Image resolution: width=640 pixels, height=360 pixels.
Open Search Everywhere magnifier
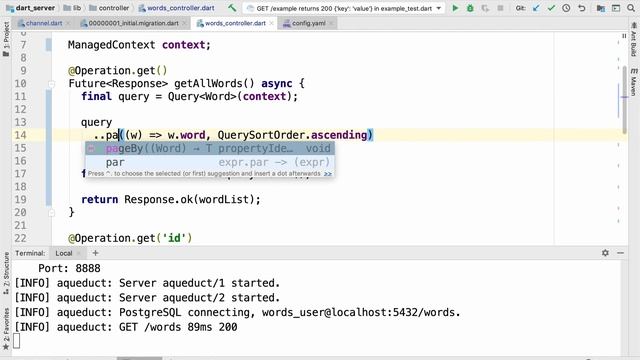(631, 8)
